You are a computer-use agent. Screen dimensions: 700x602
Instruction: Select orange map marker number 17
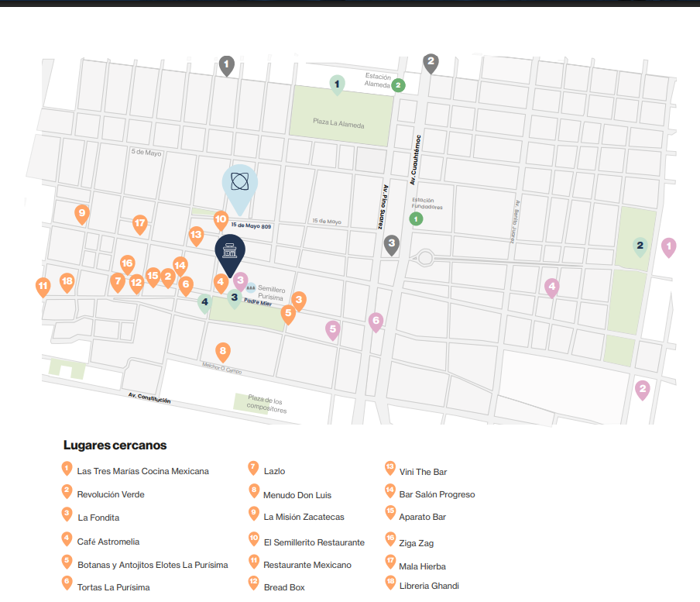140,225
